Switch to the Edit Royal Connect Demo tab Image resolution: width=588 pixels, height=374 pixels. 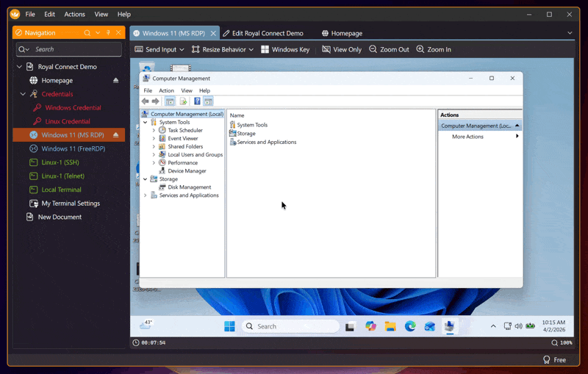pos(267,33)
